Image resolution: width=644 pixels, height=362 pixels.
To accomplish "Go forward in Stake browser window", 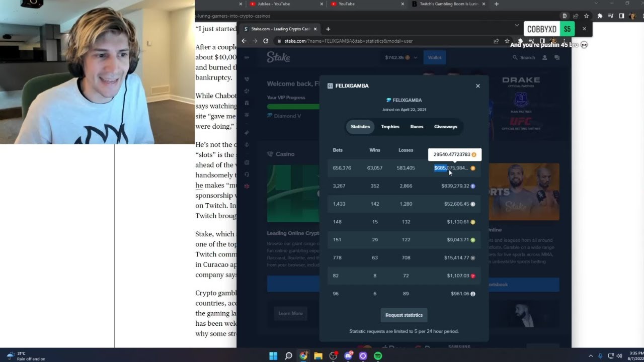I will tap(255, 41).
